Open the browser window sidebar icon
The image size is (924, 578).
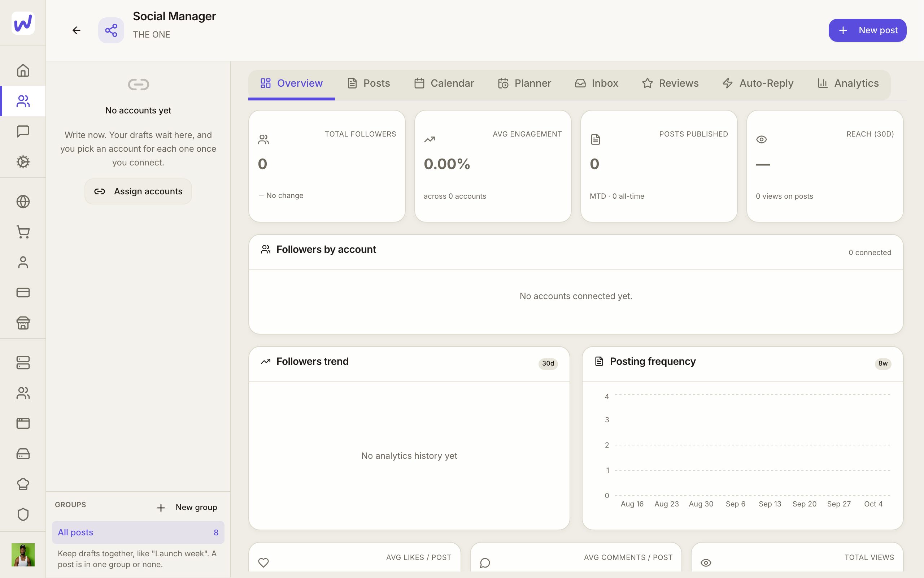[23, 423]
